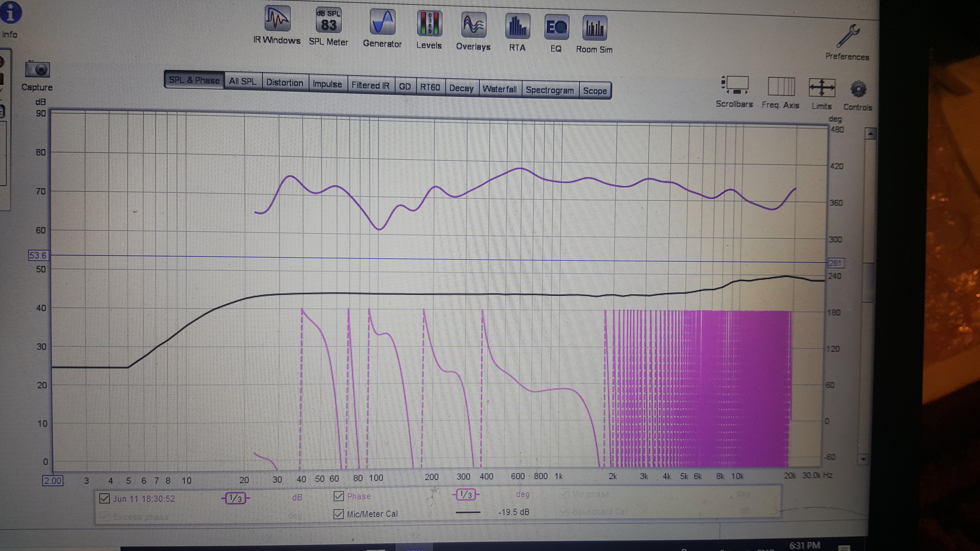The width and height of the screenshot is (980, 551).
Task: Capture the graph with the camera icon
Action: (37, 76)
